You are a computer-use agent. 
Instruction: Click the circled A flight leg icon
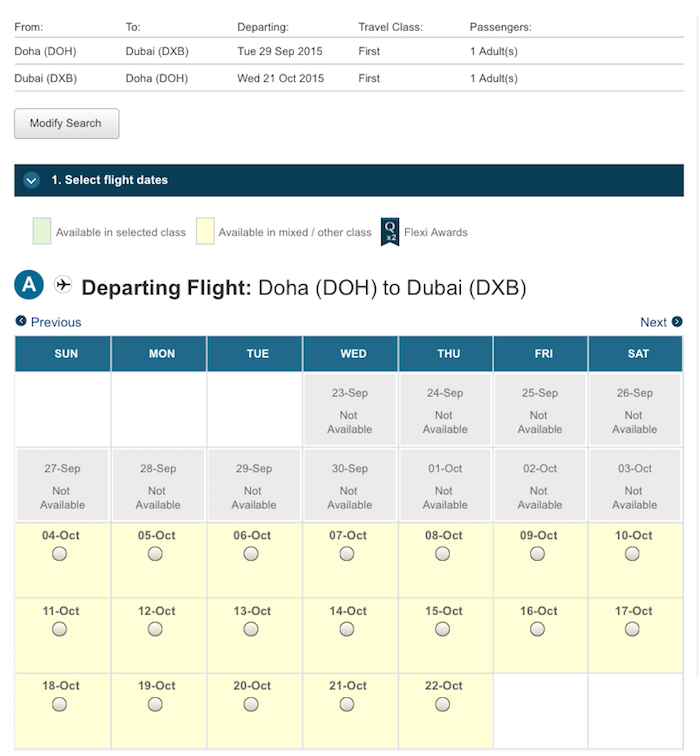[29, 284]
